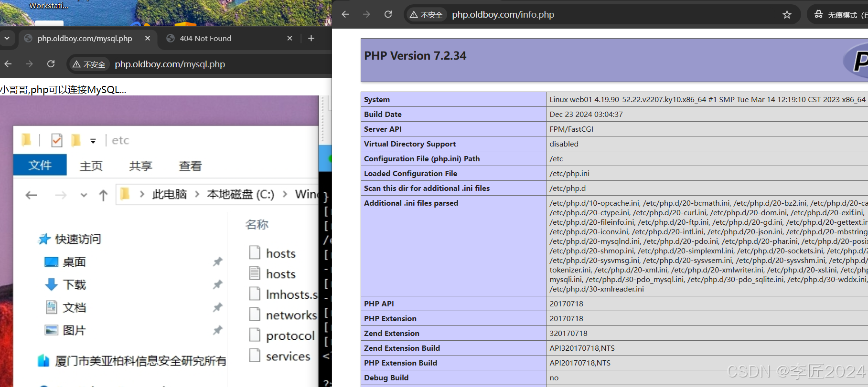Viewport: 868px width, 387px height.
Task: Click the Build Date value Dec 23 2024
Action: coord(586,114)
